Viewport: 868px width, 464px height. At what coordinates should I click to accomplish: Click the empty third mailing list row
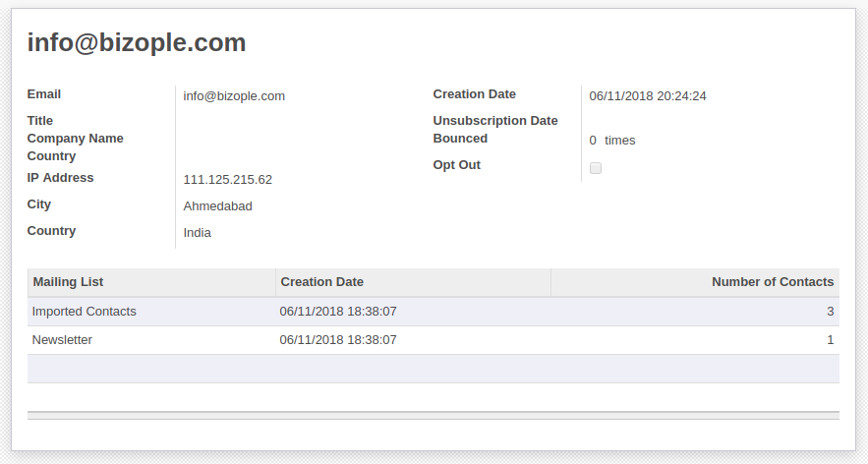pos(434,369)
